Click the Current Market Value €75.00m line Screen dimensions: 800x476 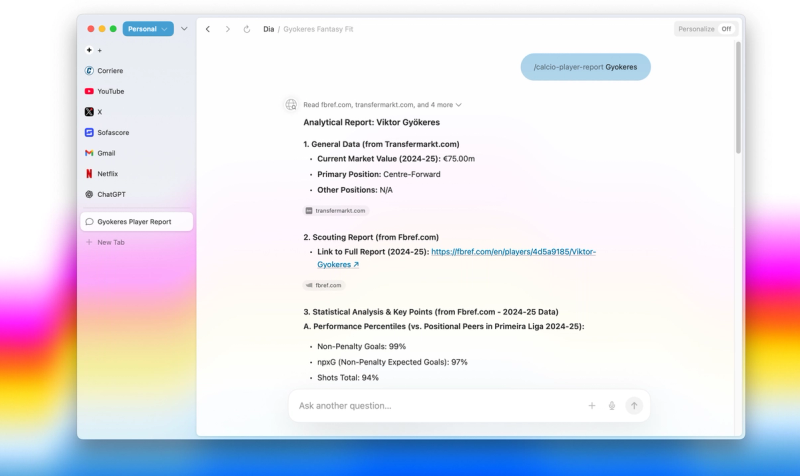click(396, 159)
